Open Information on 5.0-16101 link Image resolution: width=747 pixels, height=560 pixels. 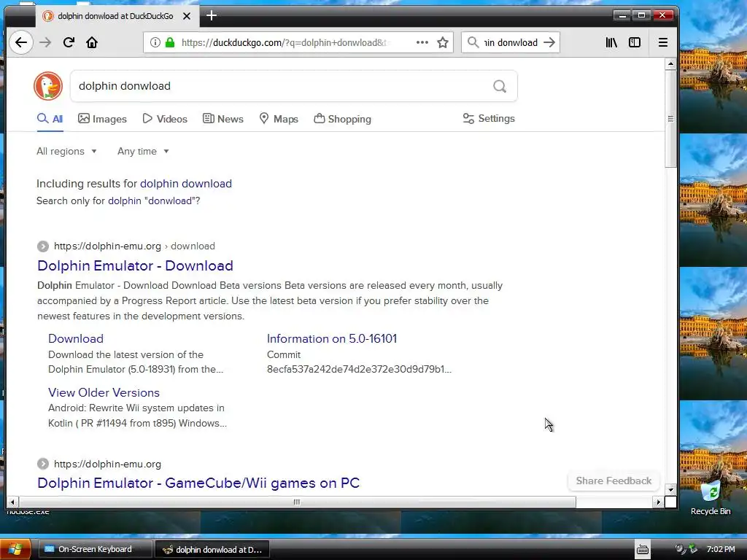[x=332, y=338]
